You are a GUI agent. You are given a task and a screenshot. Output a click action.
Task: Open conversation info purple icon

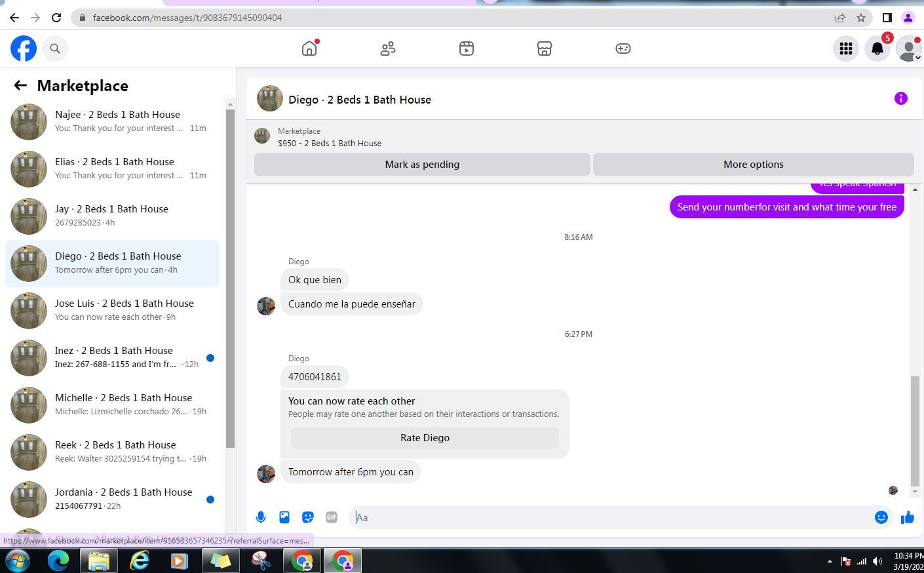(x=901, y=98)
